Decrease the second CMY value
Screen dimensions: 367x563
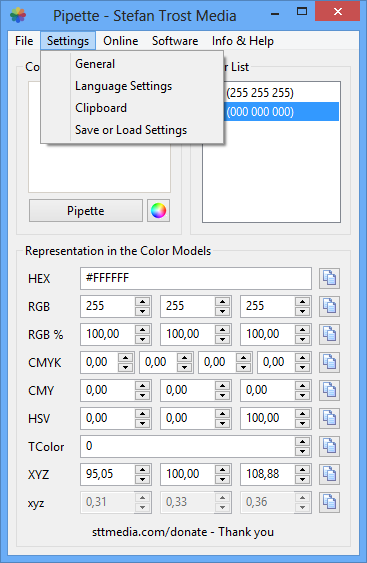pyautogui.click(x=223, y=395)
